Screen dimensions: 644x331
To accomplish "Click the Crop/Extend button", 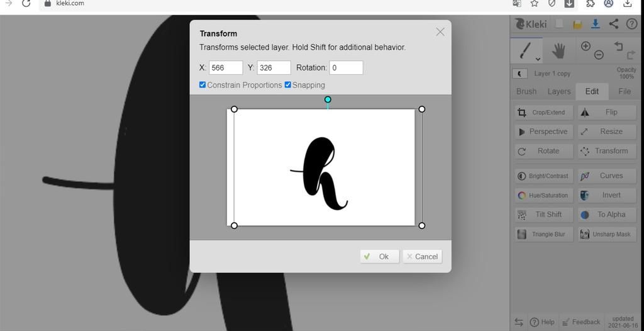I will pyautogui.click(x=544, y=112).
